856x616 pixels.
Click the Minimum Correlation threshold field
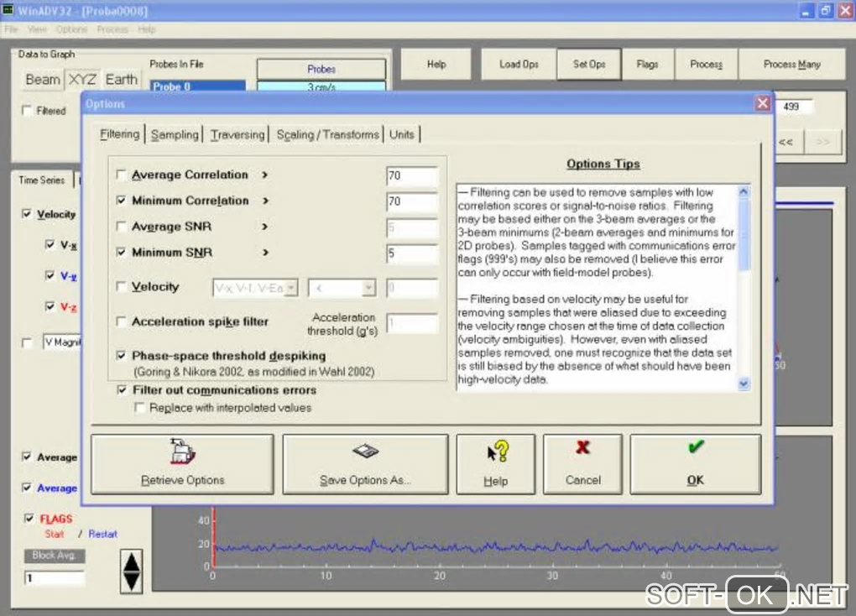412,201
